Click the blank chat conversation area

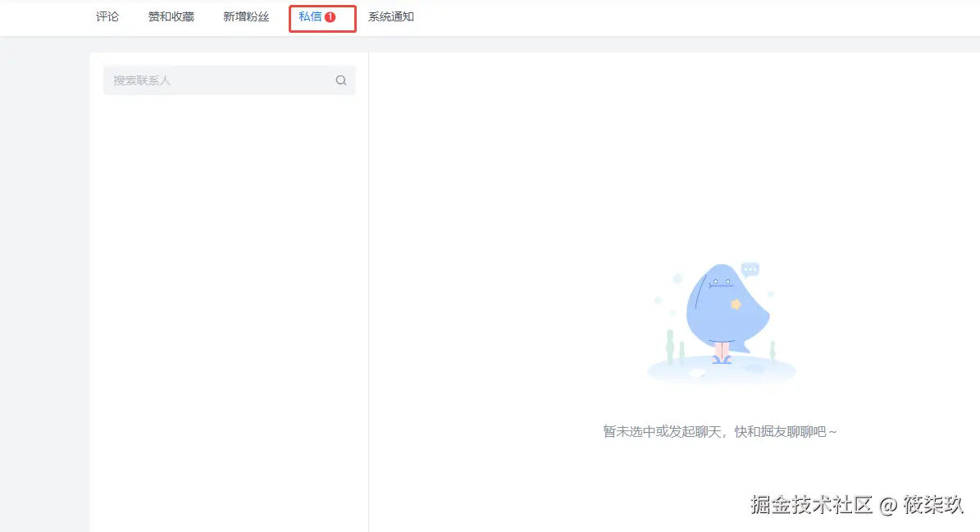(574, 164)
